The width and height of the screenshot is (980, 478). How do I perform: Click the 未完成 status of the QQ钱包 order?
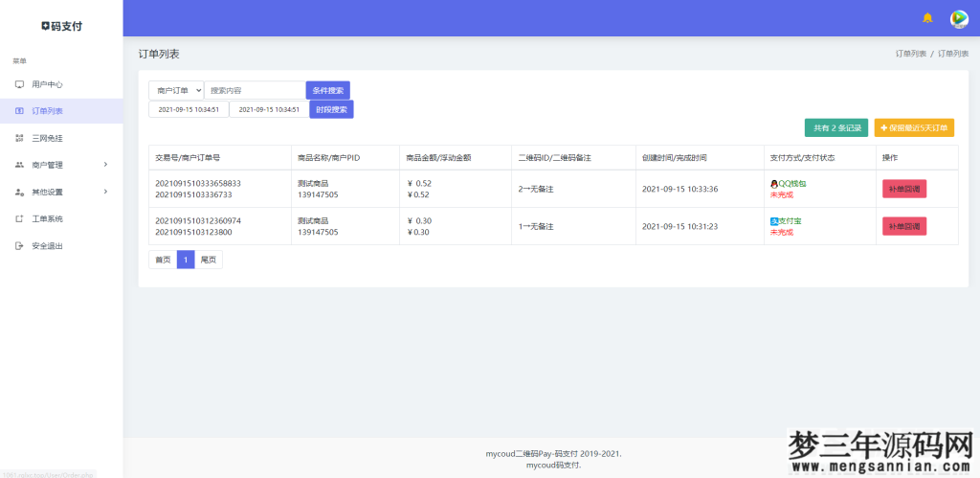(x=781, y=194)
